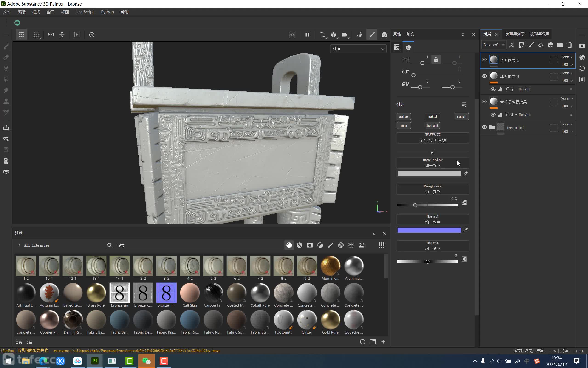
Task: Hide 填充图层 4 layer visibility
Action: click(x=484, y=76)
